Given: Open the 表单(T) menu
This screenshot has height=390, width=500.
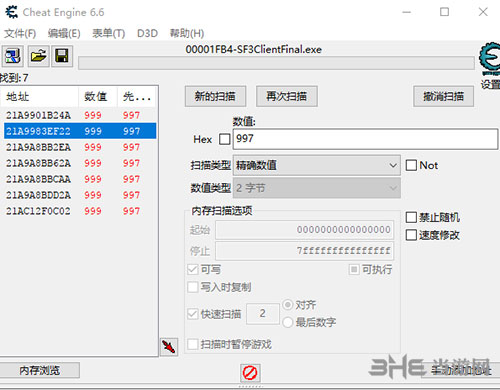Looking at the screenshot, I should pyautogui.click(x=109, y=33).
